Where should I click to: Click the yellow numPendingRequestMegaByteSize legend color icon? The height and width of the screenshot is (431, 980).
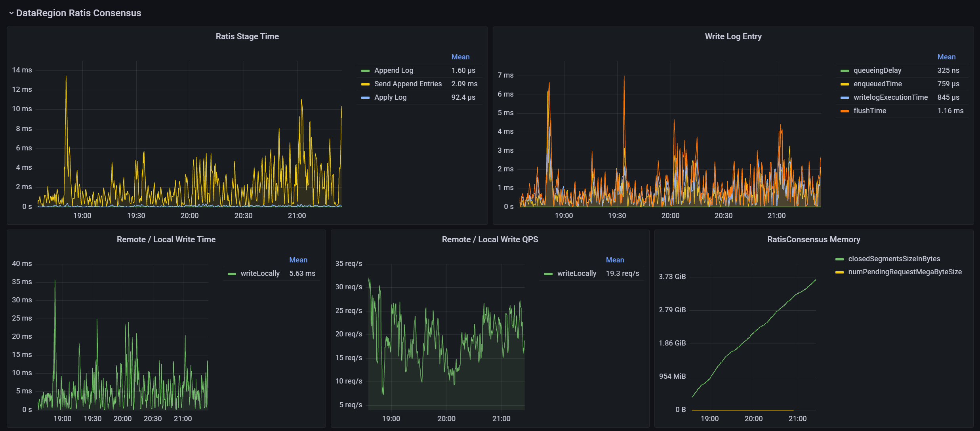[x=839, y=272]
